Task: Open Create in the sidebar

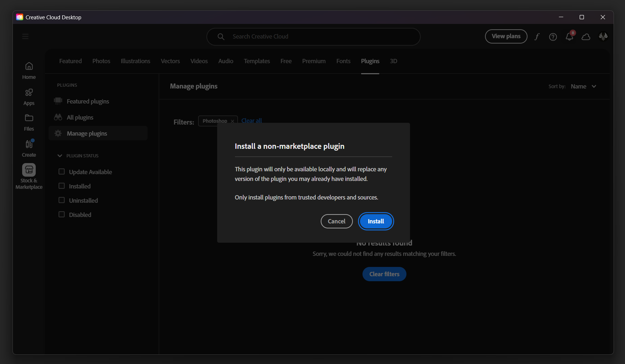Action: pos(29,148)
